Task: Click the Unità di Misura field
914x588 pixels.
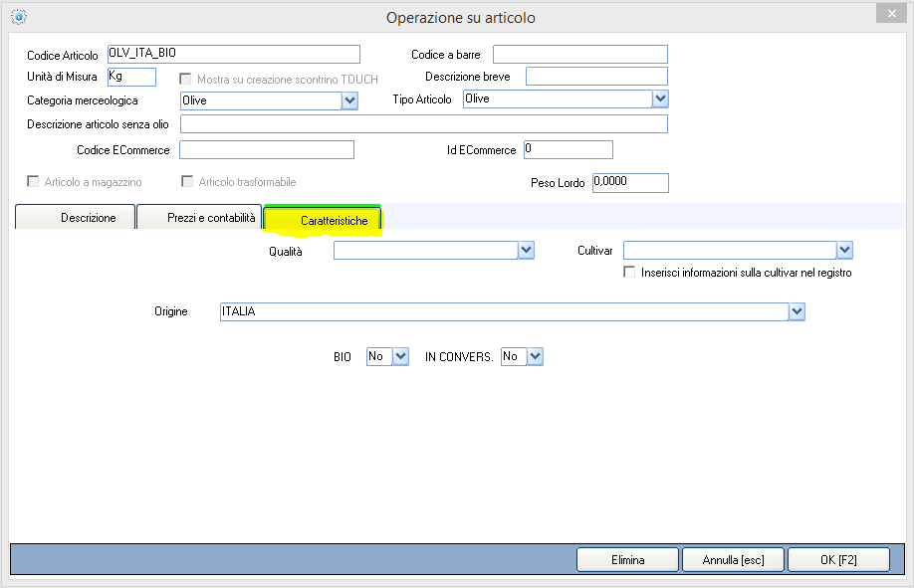Action: (x=131, y=77)
